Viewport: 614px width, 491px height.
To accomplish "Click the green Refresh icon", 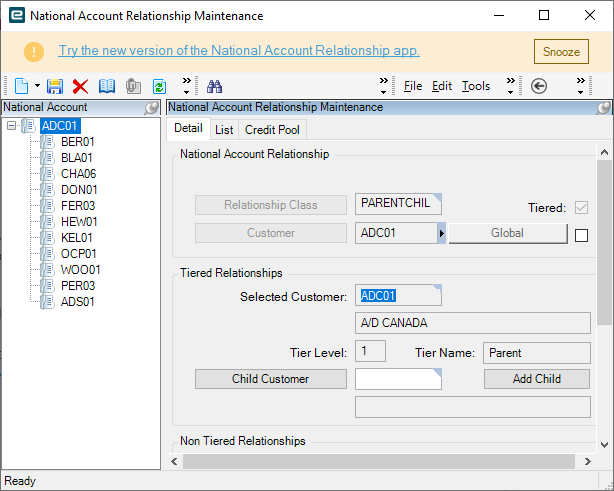I will (159, 86).
